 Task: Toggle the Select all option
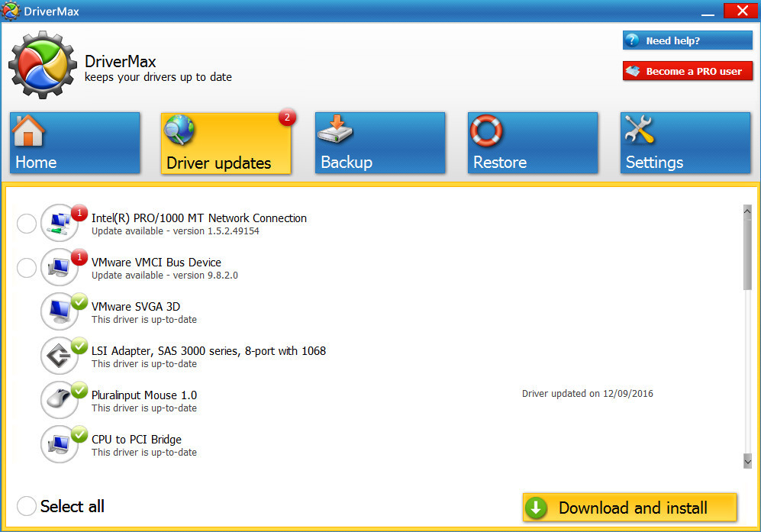tap(27, 506)
